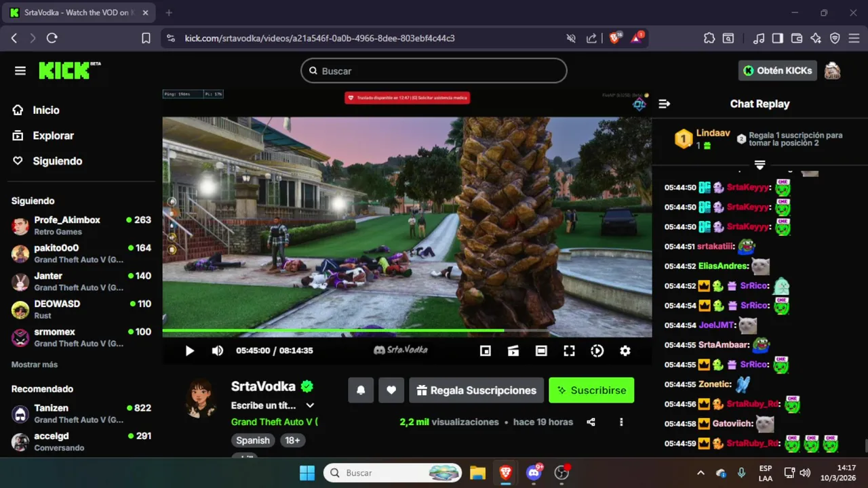
Task: Reload the page
Action: pos(52,38)
